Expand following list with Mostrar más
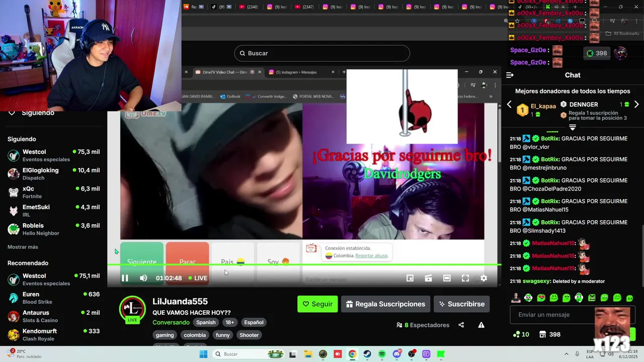644x362 pixels. coord(23,247)
